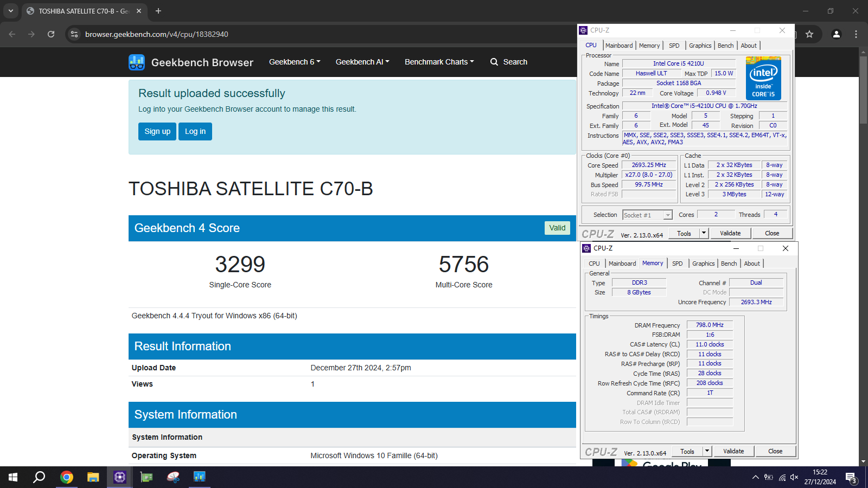Click the multi-core score 5756
The height and width of the screenshot is (488, 868).
(x=464, y=265)
